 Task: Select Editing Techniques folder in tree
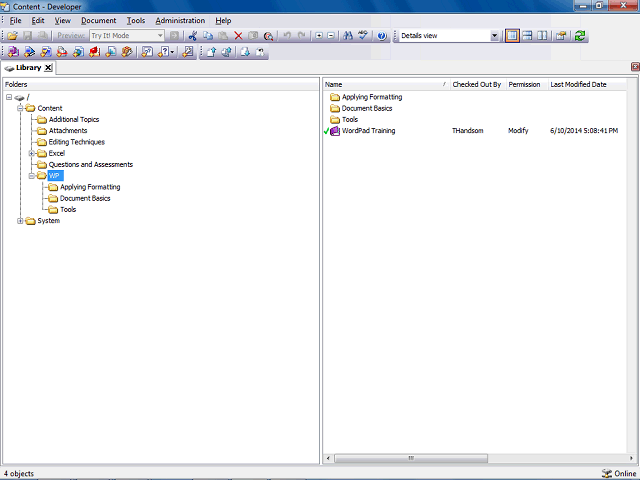coord(77,142)
